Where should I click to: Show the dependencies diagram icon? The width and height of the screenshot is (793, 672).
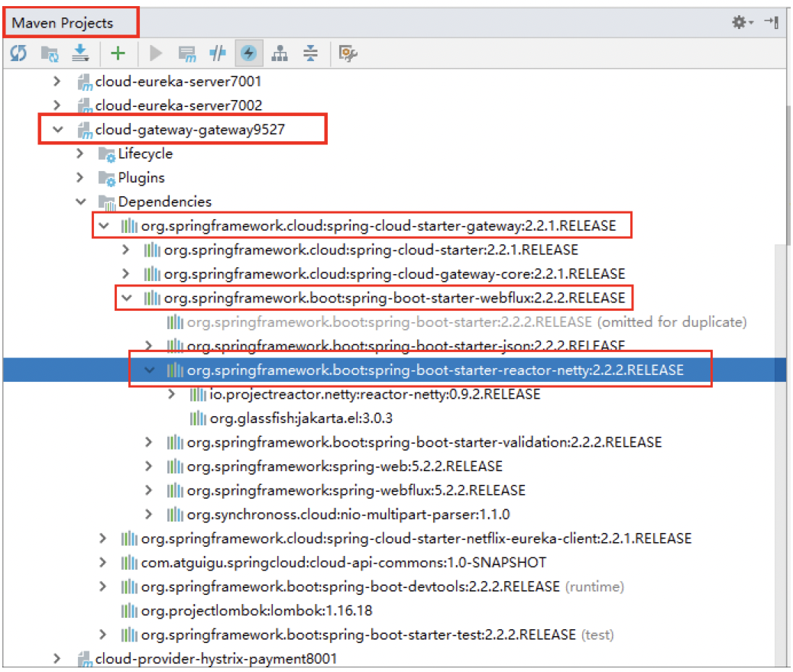coord(280,53)
